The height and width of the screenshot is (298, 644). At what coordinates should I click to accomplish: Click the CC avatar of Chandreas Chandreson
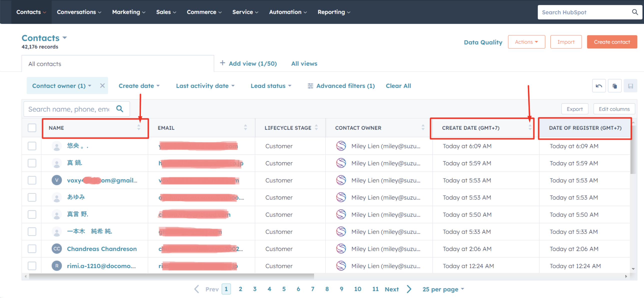click(x=57, y=249)
